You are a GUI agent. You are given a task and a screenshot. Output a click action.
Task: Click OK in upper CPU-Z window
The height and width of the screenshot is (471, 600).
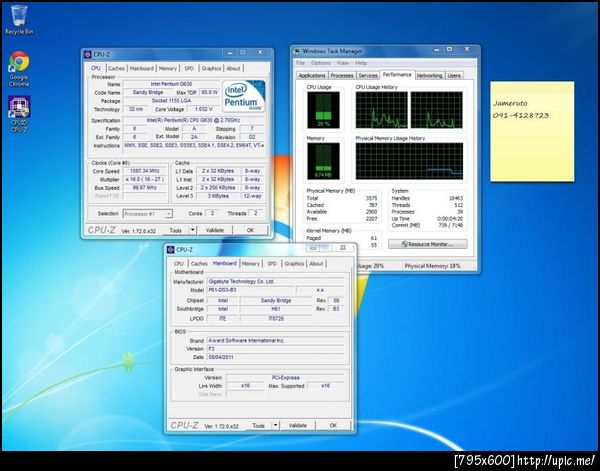[250, 230]
